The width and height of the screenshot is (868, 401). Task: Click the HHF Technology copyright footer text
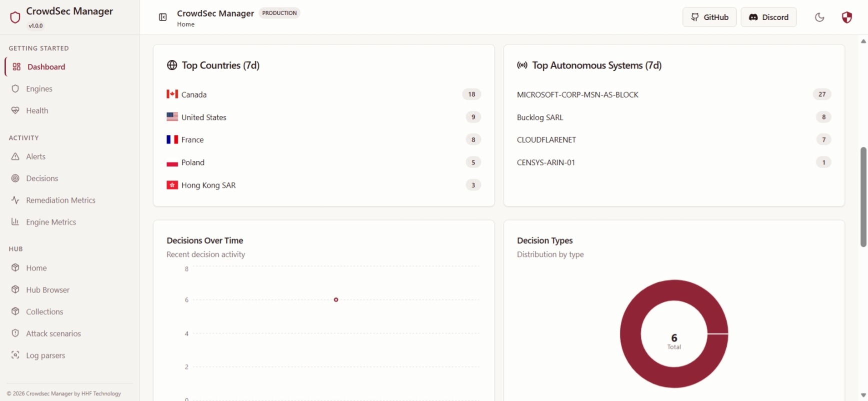(x=64, y=393)
